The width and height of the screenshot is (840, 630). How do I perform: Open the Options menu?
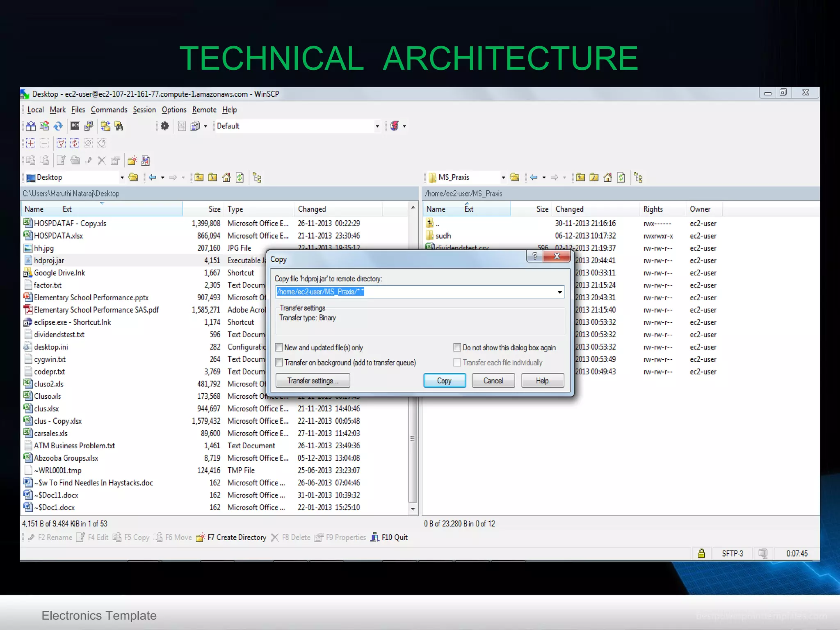tap(174, 110)
